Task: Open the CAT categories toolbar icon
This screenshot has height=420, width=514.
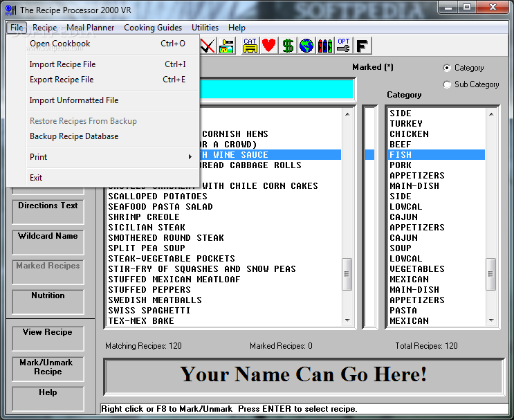Action: 250,46
